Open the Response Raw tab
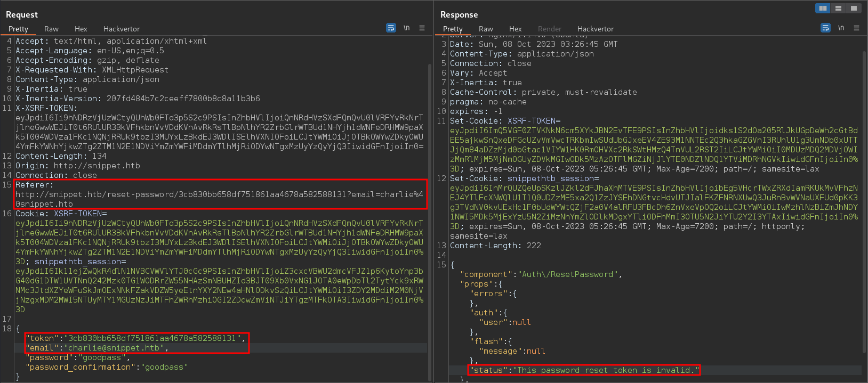 click(x=486, y=29)
